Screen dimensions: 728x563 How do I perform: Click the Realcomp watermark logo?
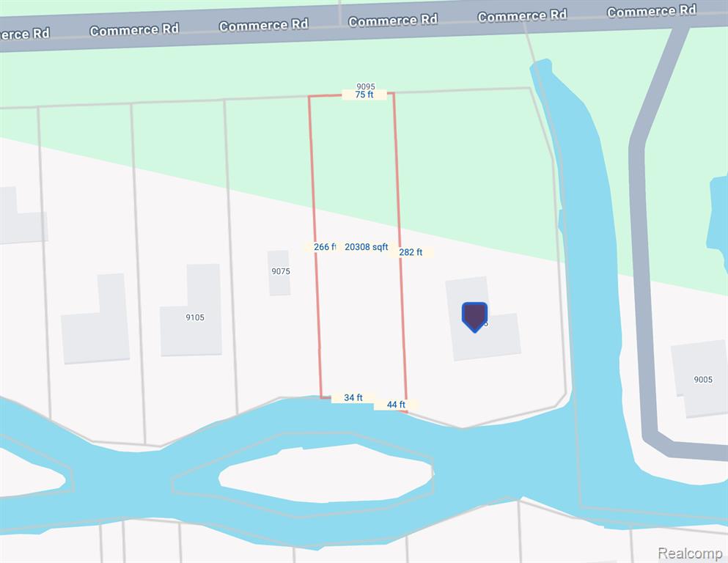(x=690, y=553)
